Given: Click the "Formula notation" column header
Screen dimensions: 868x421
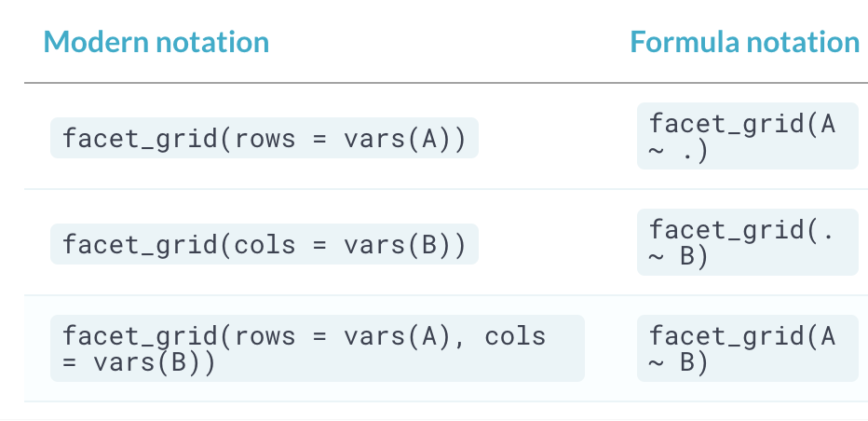Looking at the screenshot, I should (744, 42).
